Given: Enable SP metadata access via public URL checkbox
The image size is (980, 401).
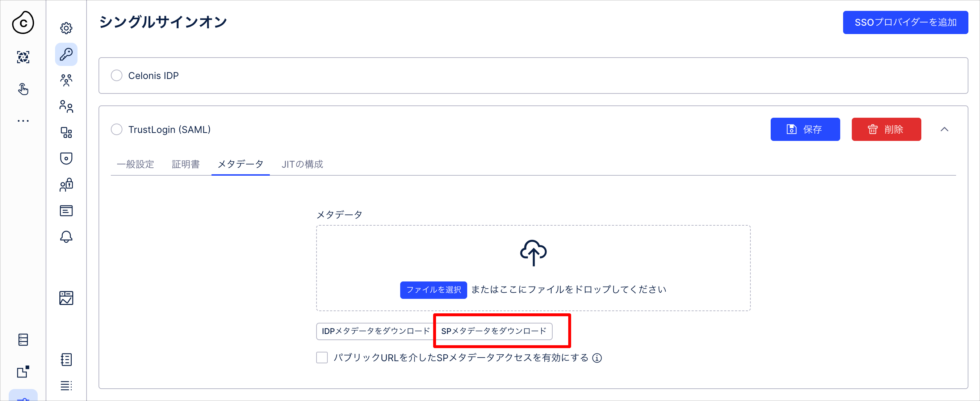Looking at the screenshot, I should [x=322, y=358].
